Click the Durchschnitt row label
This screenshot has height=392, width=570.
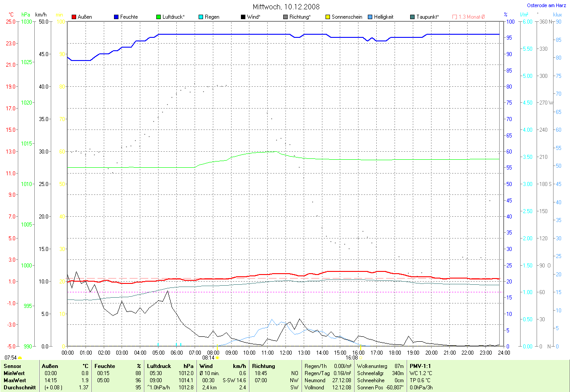coord(19,387)
